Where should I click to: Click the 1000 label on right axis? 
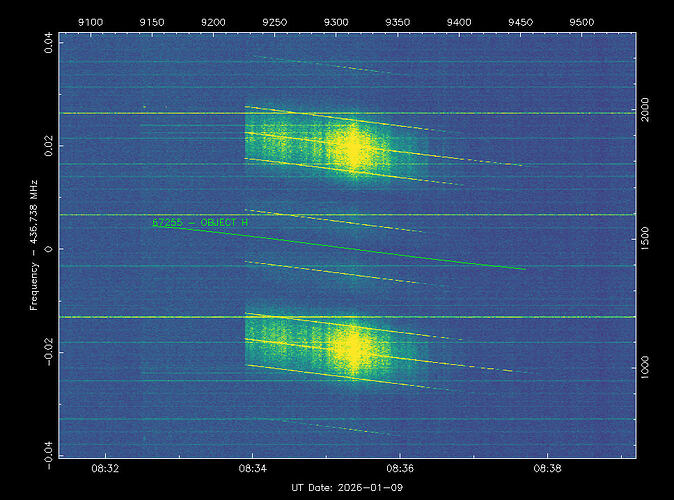tap(646, 368)
